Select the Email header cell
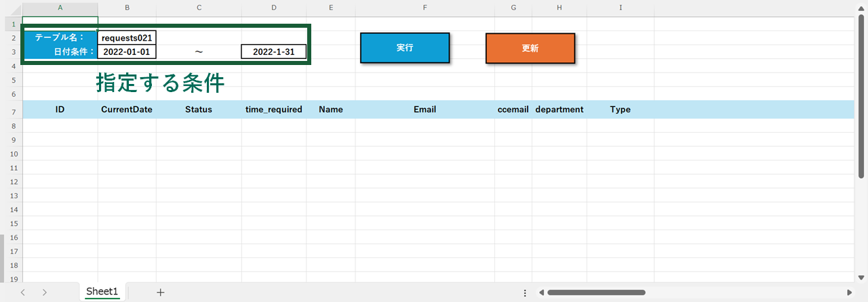 (425, 109)
